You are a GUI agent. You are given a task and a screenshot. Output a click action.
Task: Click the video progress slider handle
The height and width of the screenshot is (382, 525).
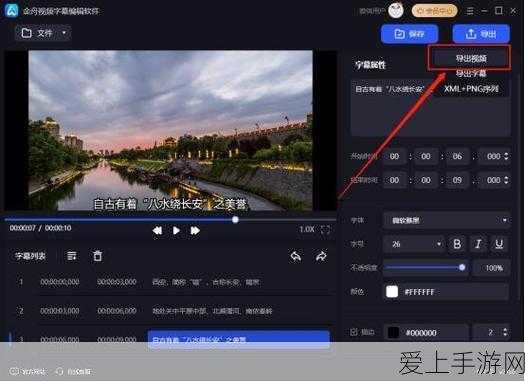pyautogui.click(x=235, y=220)
